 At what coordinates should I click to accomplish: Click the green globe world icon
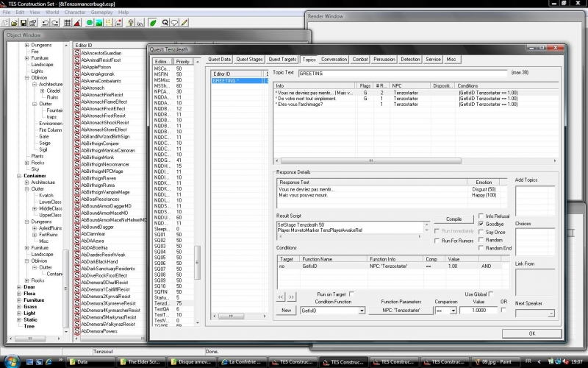click(89, 23)
